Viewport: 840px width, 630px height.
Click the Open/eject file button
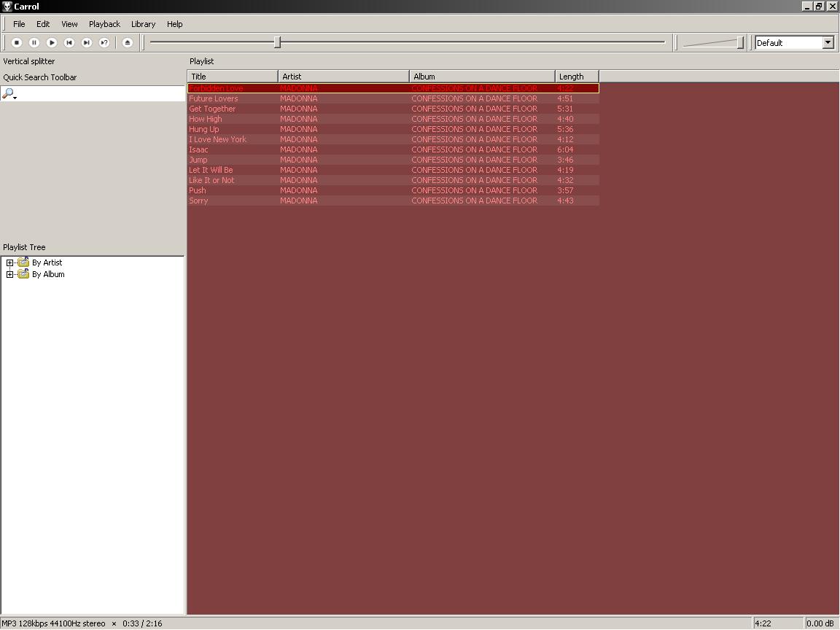[128, 43]
